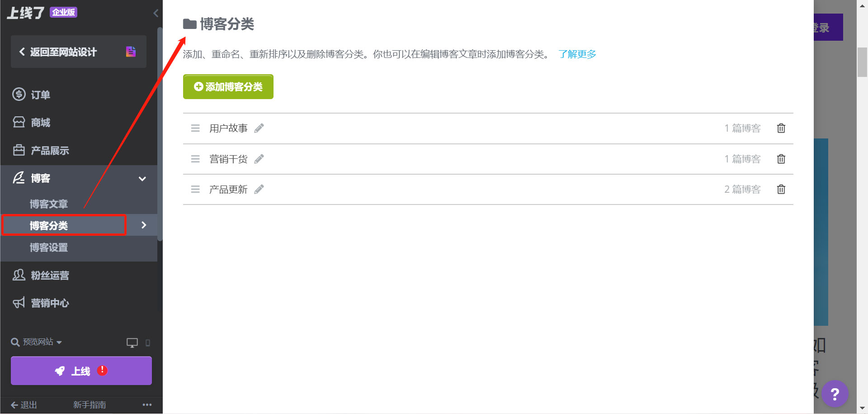868x414 pixels.
Task: Select the 订单 (Orders) sidebar icon
Action: coord(19,94)
